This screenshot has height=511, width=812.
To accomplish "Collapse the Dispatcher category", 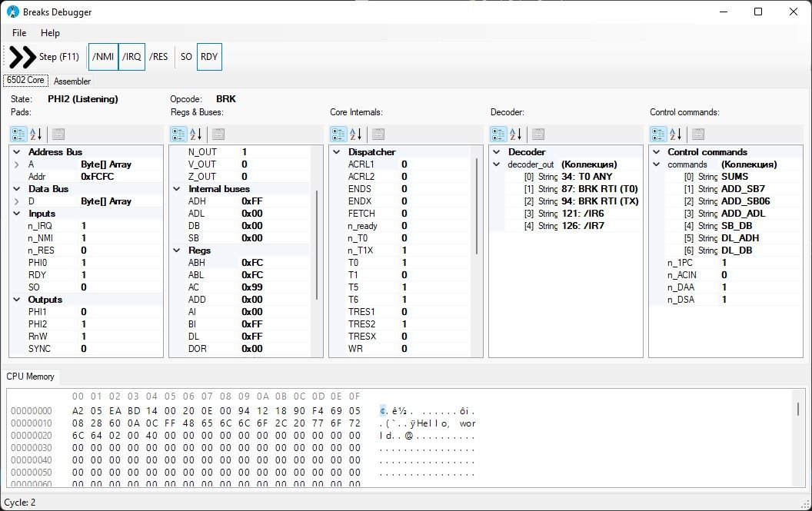I will (337, 152).
